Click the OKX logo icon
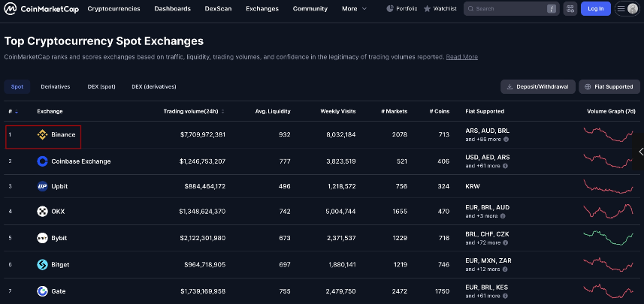This screenshot has width=644, height=304. click(x=42, y=212)
